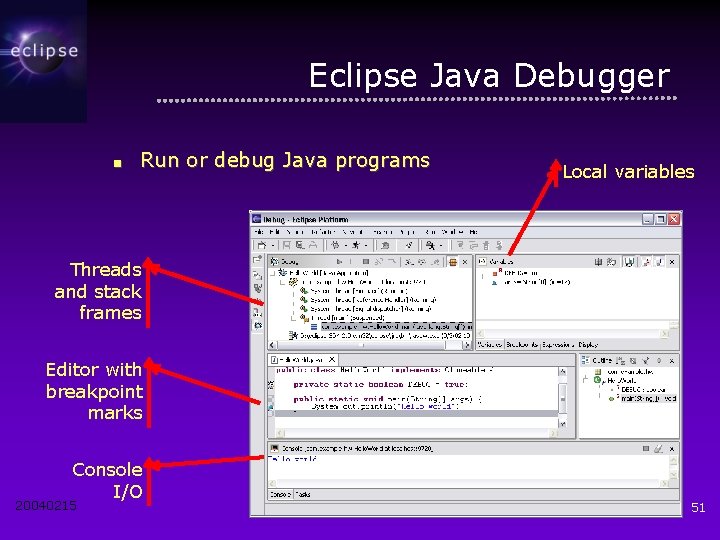Collapse the debug target node in Debug tree
This screenshot has width=720, height=540.
(282, 282)
